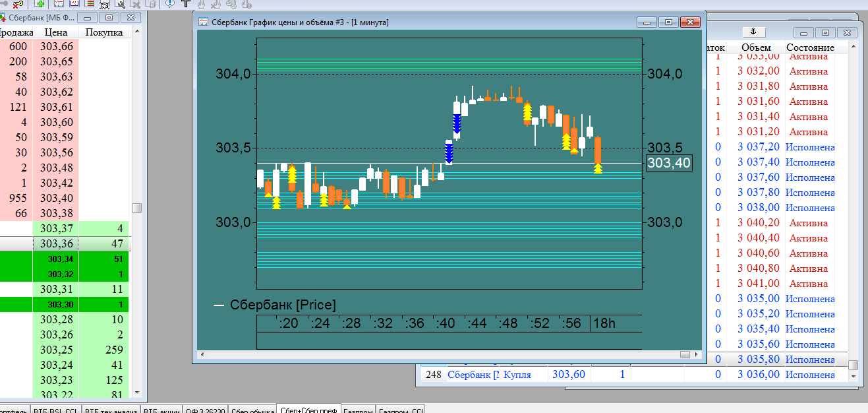Open the Газпром tab

pyautogui.click(x=359, y=409)
